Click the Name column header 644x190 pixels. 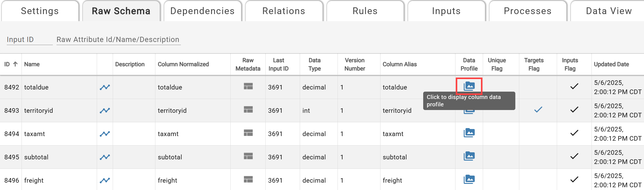[x=32, y=64]
